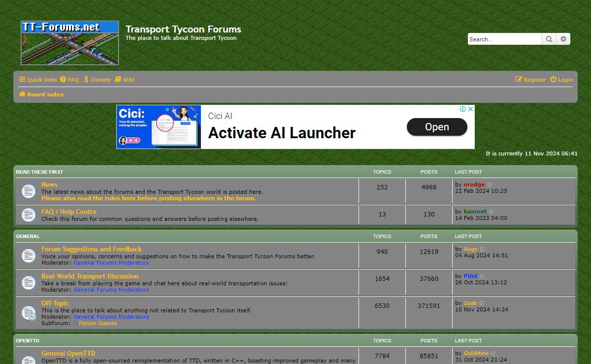Type in the Search text field
The image size is (591, 364).
pos(504,39)
